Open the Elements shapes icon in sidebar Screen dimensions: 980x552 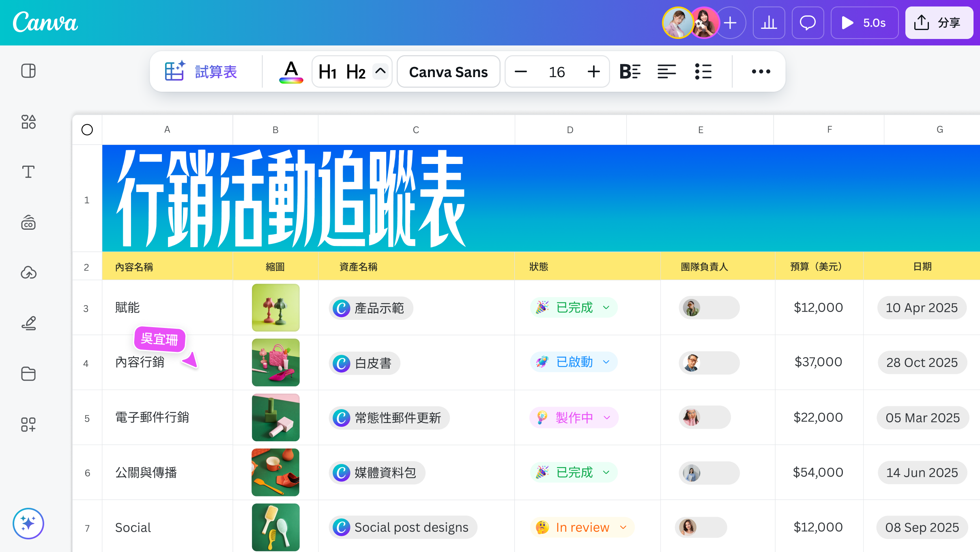pyautogui.click(x=28, y=122)
